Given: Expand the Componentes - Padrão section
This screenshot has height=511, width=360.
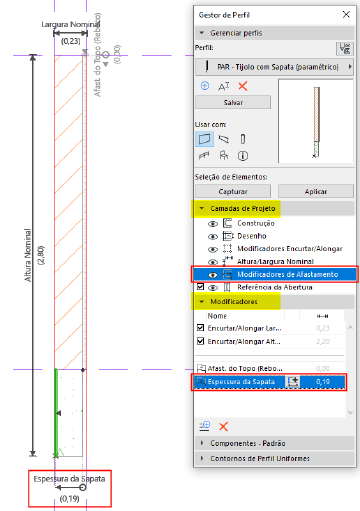Looking at the screenshot, I should tap(202, 443).
